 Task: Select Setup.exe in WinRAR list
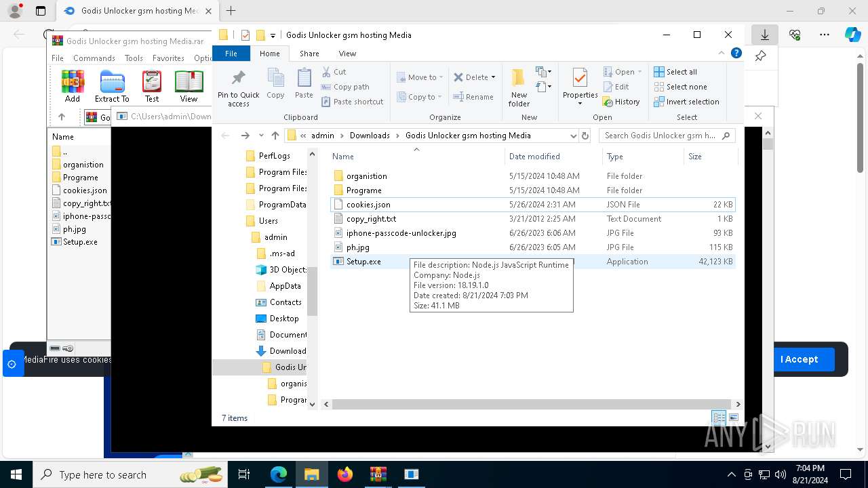coord(80,242)
